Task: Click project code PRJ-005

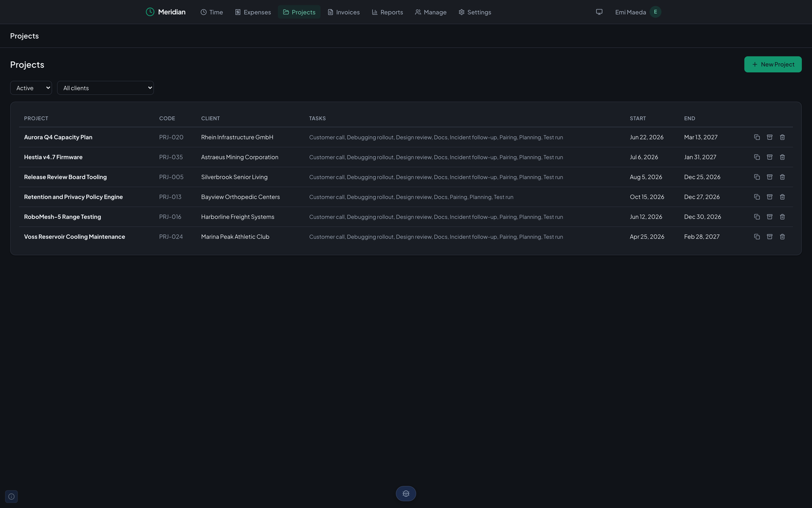Action: 171,177
